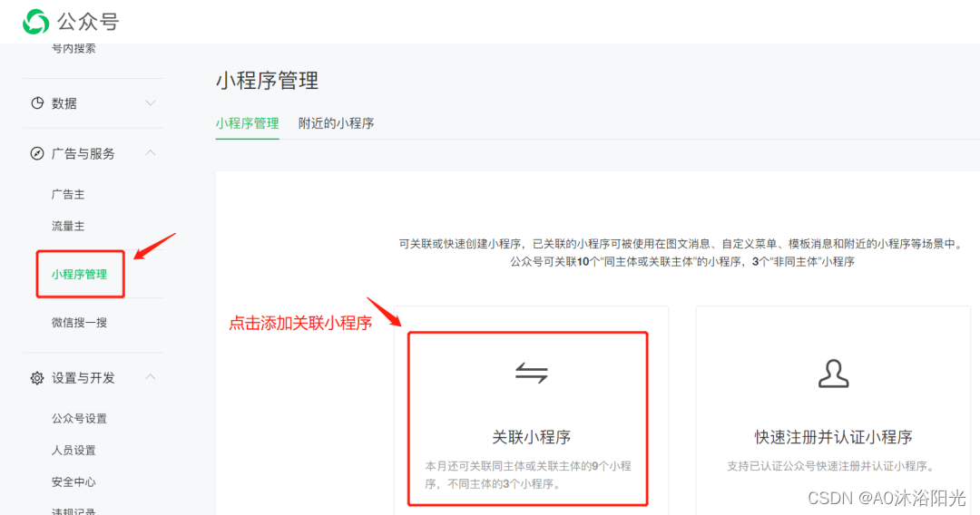
Task: Select 小程序管理 in the sidebar
Action: 79,274
